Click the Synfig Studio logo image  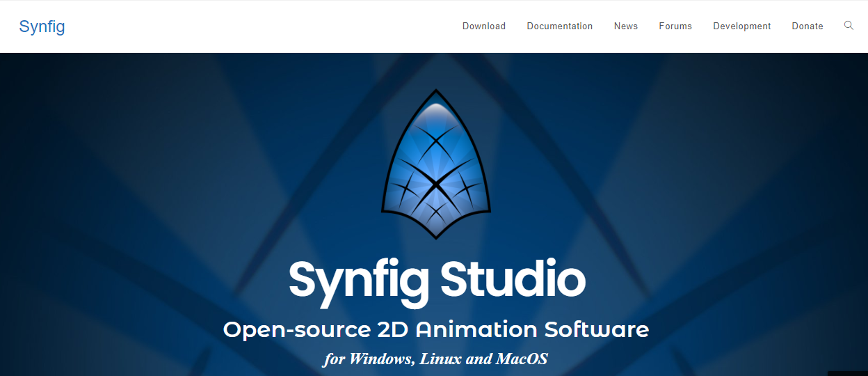point(436,164)
